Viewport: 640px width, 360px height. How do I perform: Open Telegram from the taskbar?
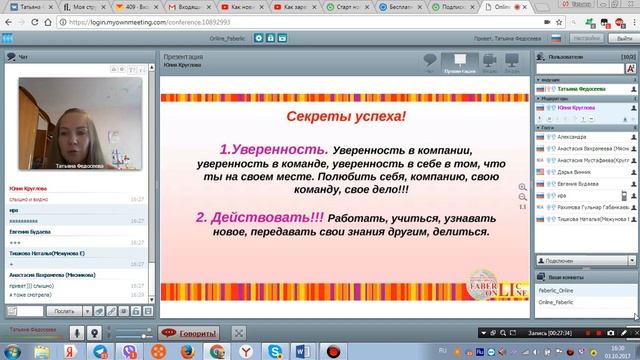pyautogui.click(x=100, y=351)
